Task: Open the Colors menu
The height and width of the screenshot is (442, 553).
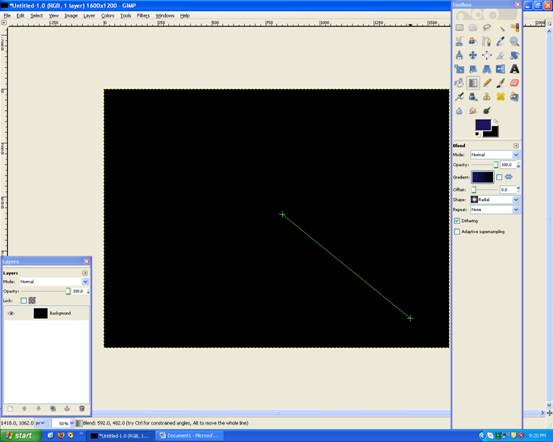Action: pyautogui.click(x=108, y=16)
